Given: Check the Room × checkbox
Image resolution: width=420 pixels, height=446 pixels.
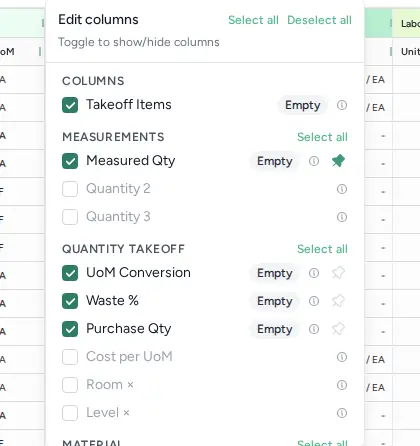Looking at the screenshot, I should [x=70, y=385].
